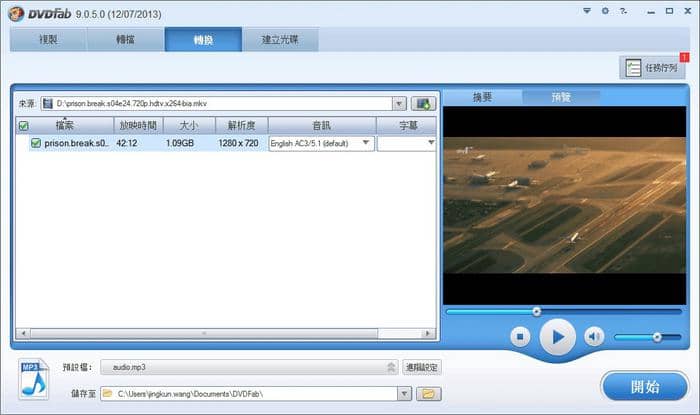Open the 預覽 preview tab
The width and height of the screenshot is (700, 415).
[x=561, y=97]
